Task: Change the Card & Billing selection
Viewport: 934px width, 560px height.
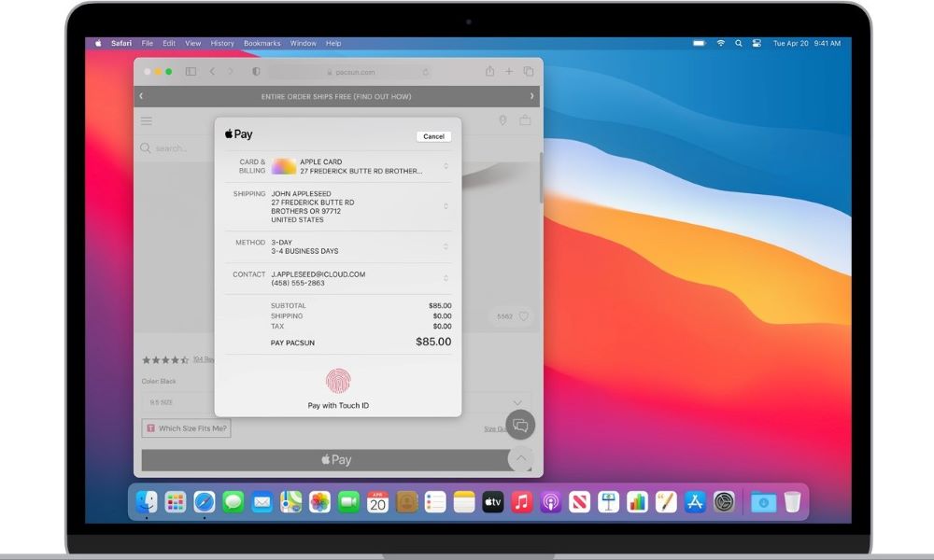Action: click(446, 166)
